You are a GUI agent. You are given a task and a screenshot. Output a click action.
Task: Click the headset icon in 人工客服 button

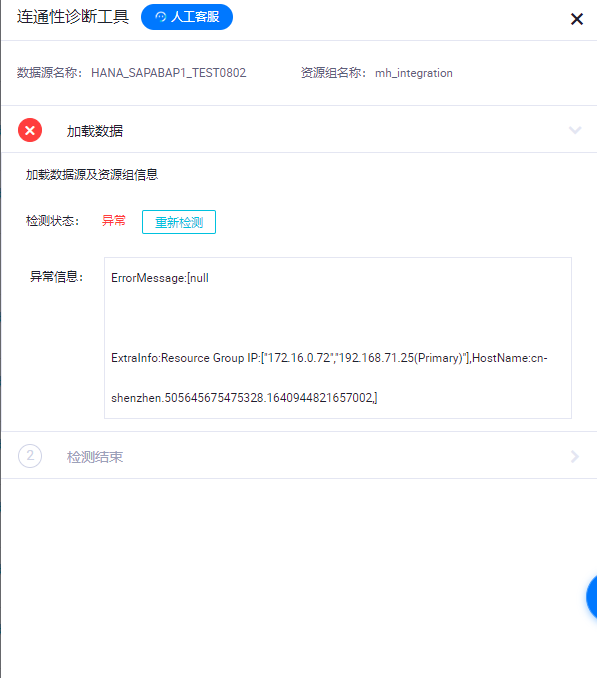(161, 17)
